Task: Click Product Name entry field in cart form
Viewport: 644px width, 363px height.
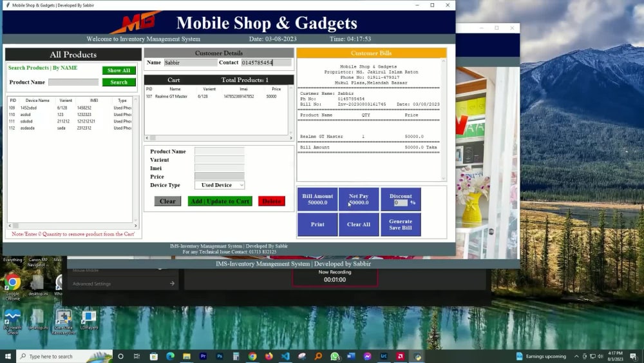Action: tap(220, 152)
